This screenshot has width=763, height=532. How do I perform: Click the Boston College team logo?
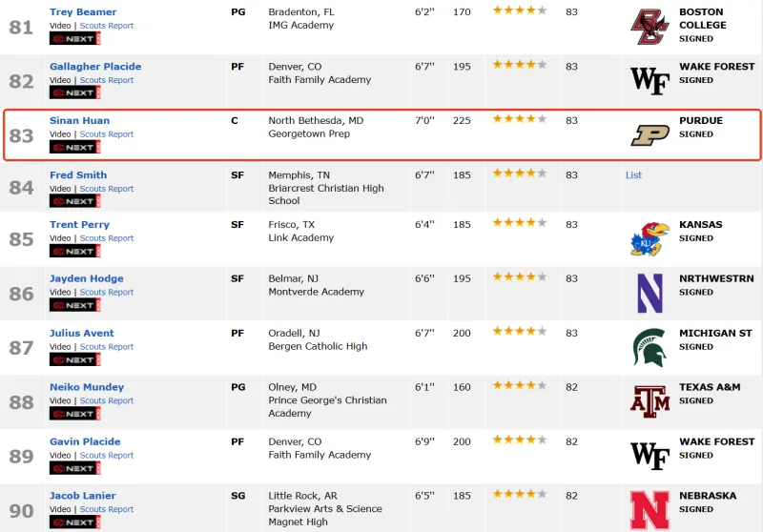coord(650,27)
